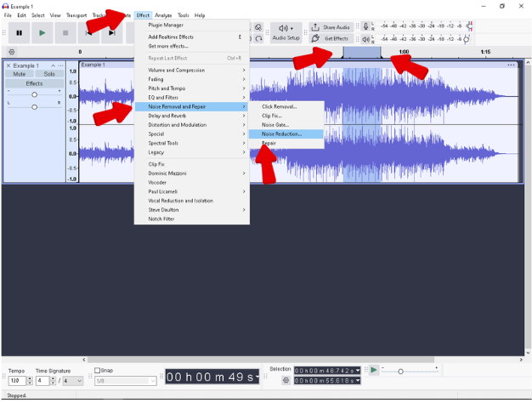This screenshot has height=403, width=532.
Task: Solo the Example 1 track
Action: coord(48,74)
